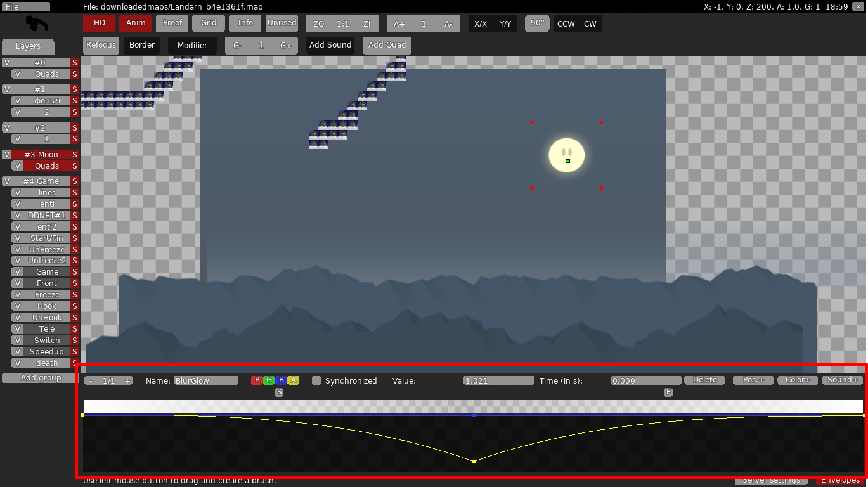Viewport: 868px width, 487px height.
Task: Toggle visibility of the Freeze layer
Action: click(18, 295)
